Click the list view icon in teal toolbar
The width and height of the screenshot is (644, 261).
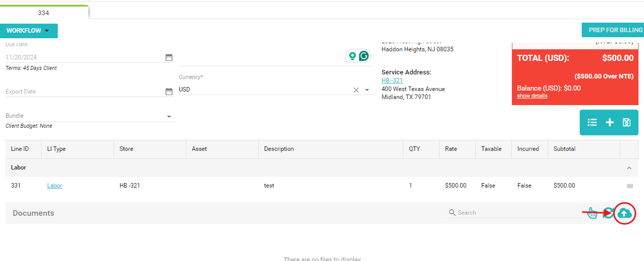[x=592, y=122]
